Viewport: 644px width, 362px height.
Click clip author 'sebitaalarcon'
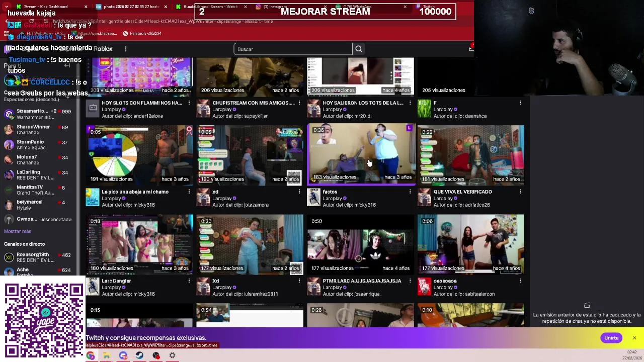tap(480, 294)
